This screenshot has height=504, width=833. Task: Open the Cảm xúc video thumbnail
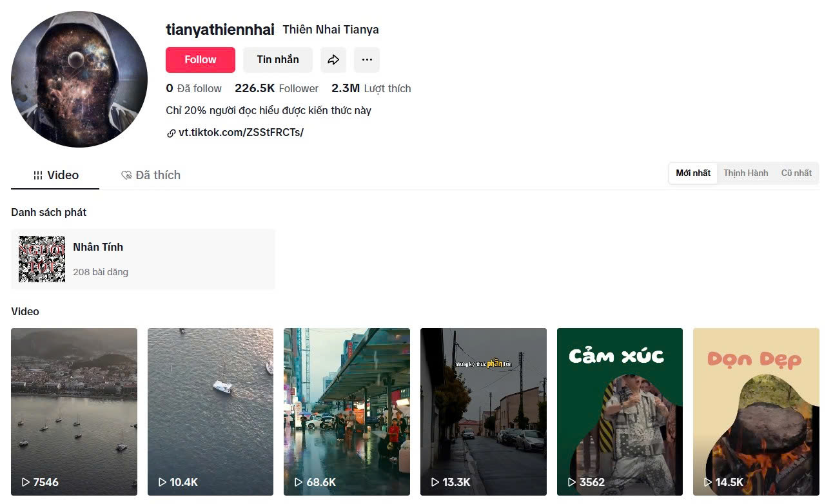(x=620, y=412)
